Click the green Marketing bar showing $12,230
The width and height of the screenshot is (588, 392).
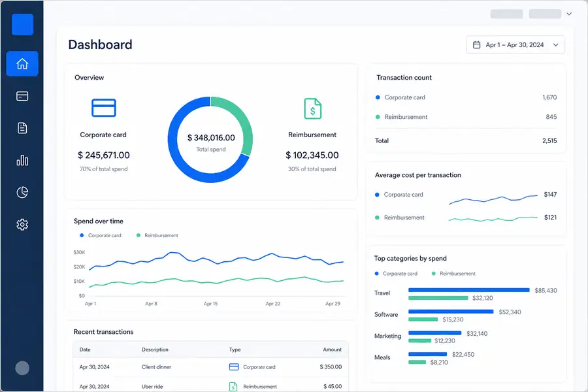coord(419,340)
